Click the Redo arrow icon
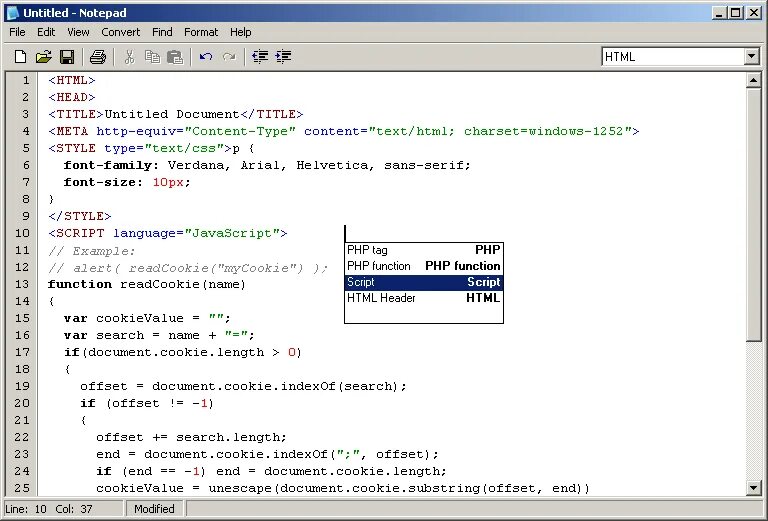This screenshot has height=521, width=768. pos(229,57)
